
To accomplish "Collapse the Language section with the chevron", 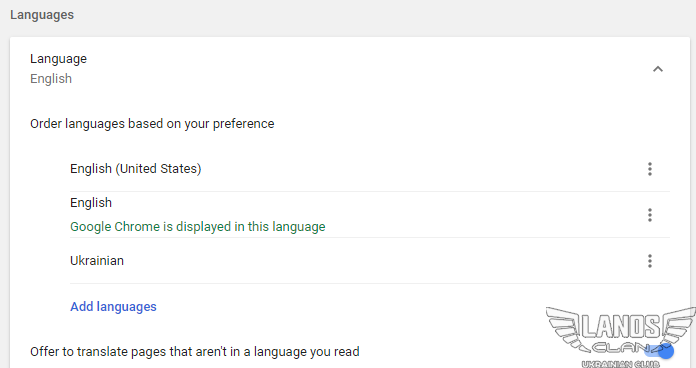I will pyautogui.click(x=658, y=69).
